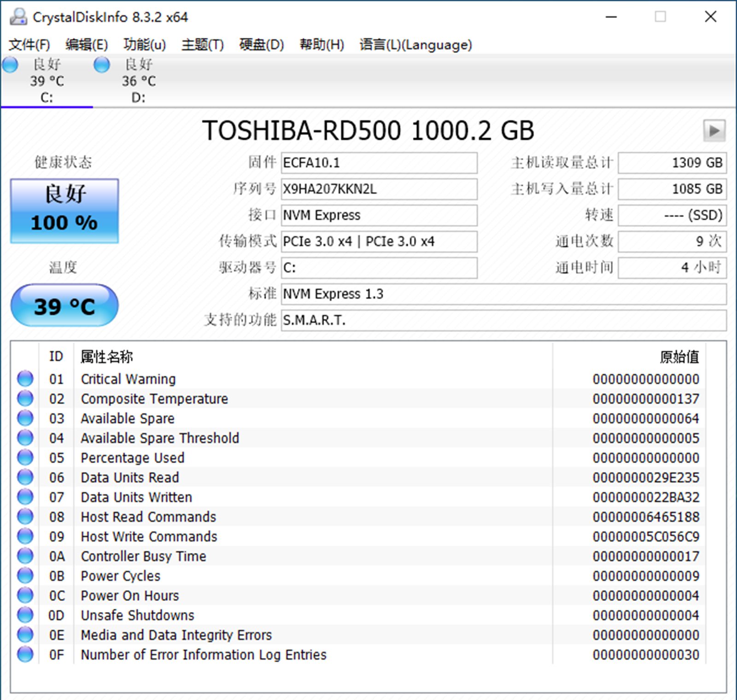Image resolution: width=737 pixels, height=700 pixels.
Task: Open the 文件(F) menu
Action: [x=28, y=45]
